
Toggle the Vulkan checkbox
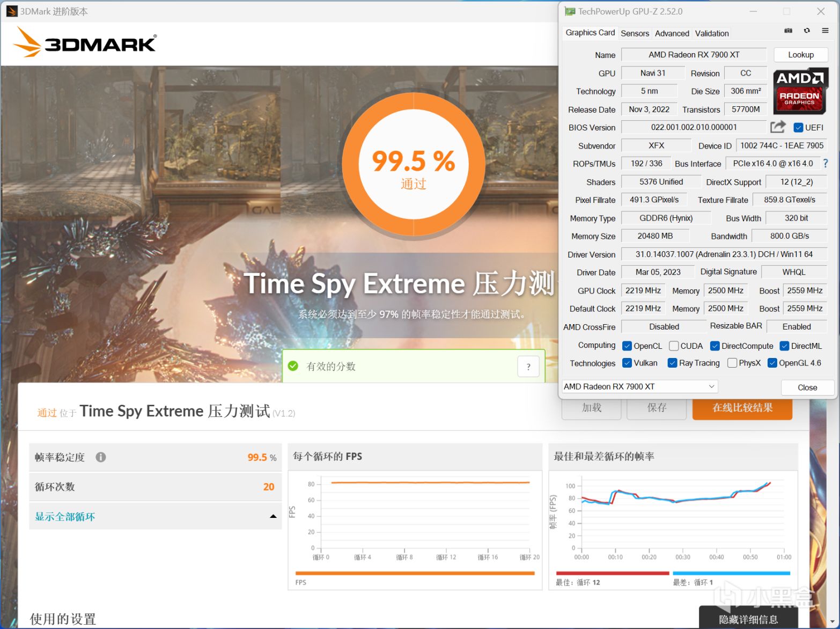pos(627,363)
